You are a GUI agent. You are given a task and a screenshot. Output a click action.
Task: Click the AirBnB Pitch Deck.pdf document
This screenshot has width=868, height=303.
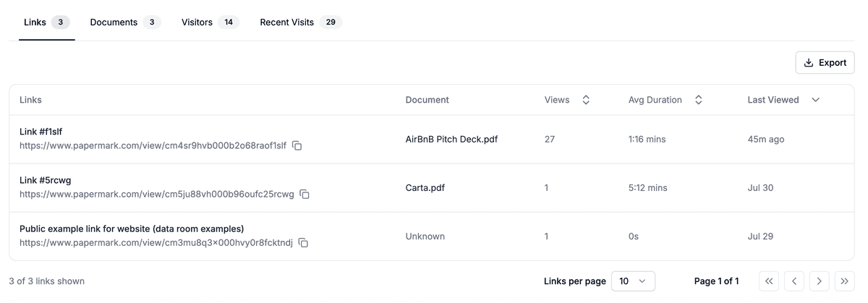[x=451, y=139]
